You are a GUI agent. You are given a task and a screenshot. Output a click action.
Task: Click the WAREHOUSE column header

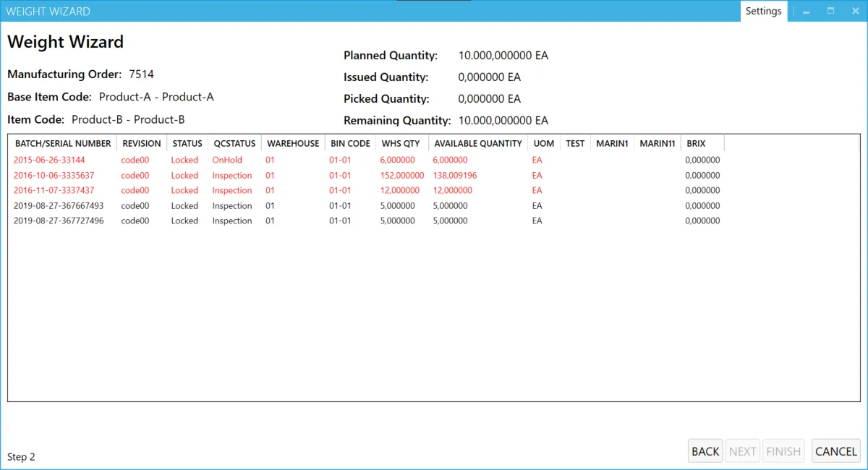click(x=293, y=143)
